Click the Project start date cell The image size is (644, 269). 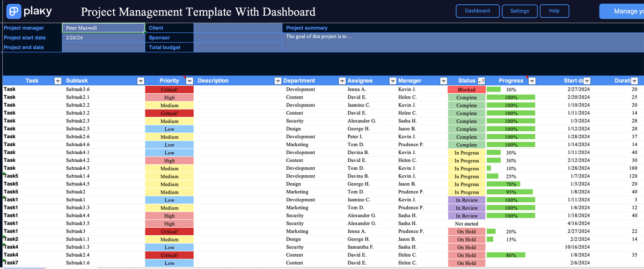[x=103, y=38]
